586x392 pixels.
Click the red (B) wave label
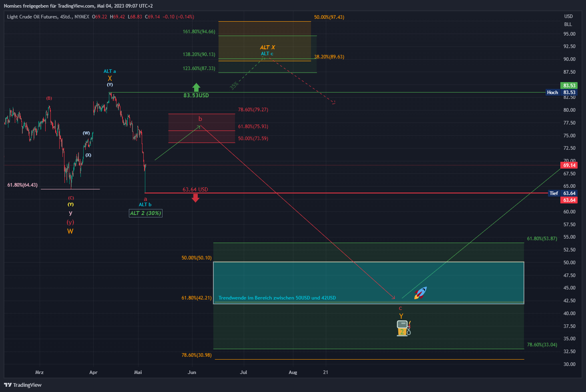click(x=49, y=98)
